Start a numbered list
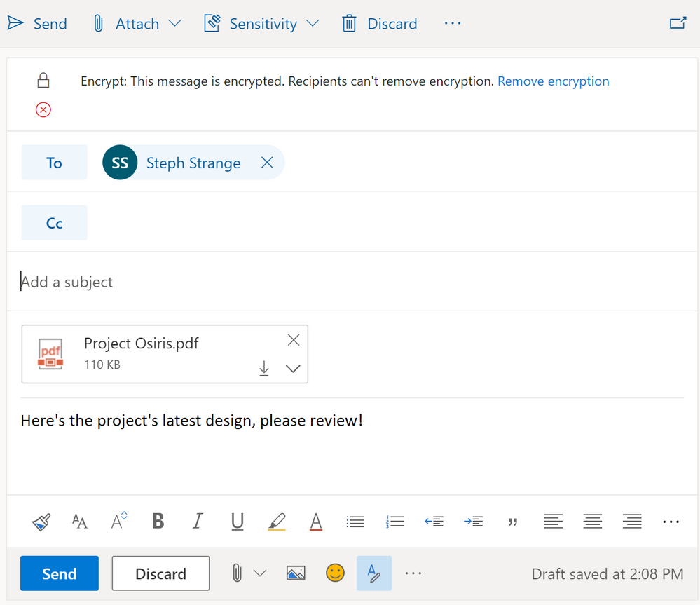Image resolution: width=700 pixels, height=605 pixels. point(394,521)
